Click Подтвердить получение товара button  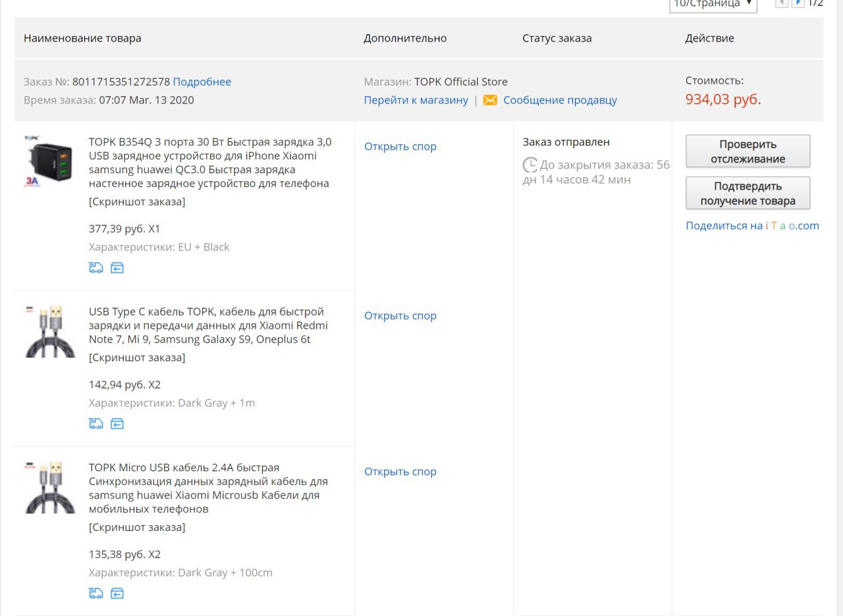748,193
